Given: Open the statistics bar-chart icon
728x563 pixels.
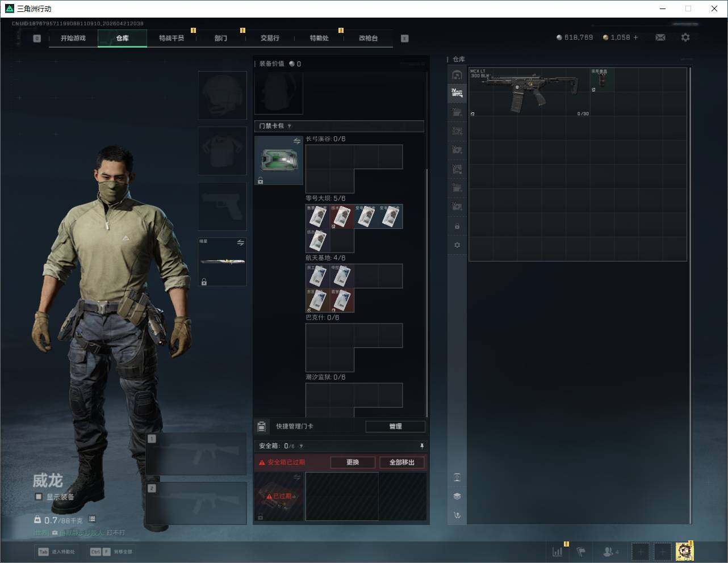Looking at the screenshot, I should [x=558, y=551].
